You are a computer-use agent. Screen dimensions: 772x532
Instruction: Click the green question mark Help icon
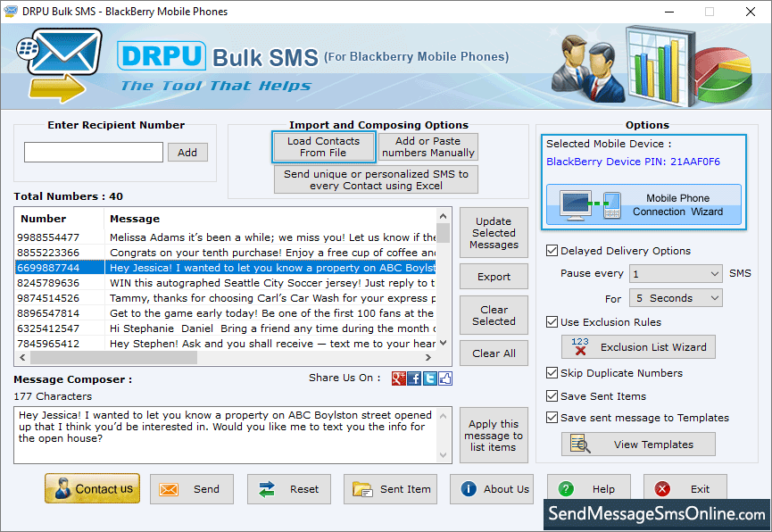(566, 488)
